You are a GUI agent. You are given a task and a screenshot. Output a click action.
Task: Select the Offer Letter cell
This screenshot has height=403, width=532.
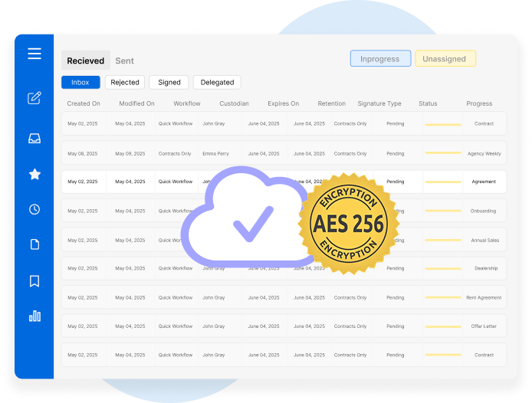(x=484, y=326)
